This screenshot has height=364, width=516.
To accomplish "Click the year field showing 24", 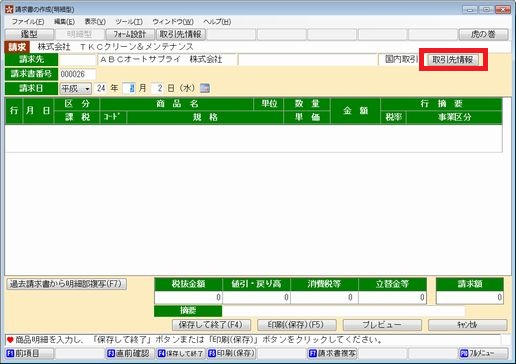I will 101,88.
